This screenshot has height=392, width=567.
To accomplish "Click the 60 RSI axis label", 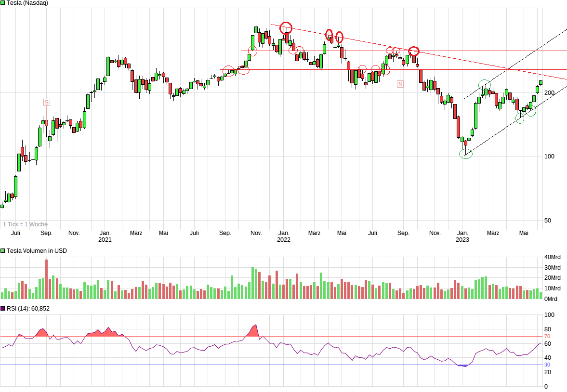I will (x=548, y=343).
